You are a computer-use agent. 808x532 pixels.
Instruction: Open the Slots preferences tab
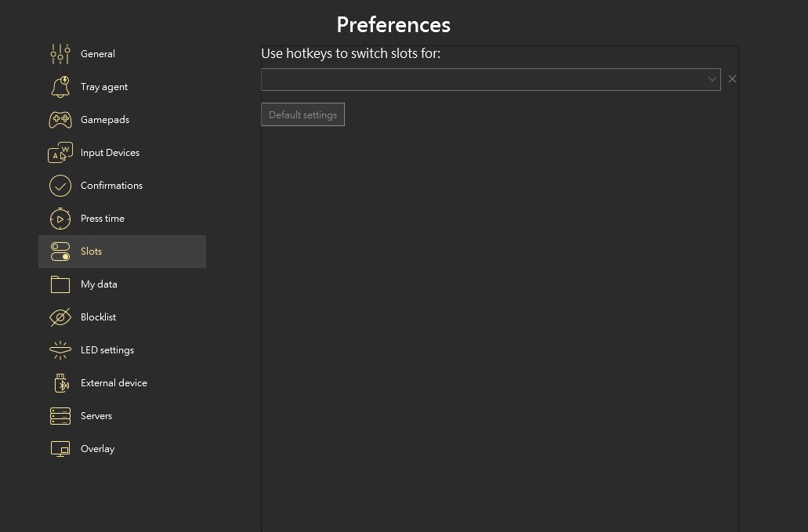[91, 252]
